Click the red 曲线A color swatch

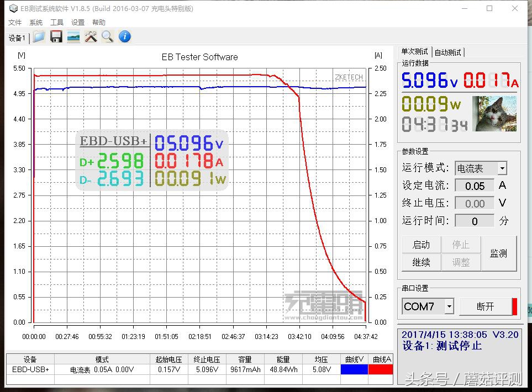[380, 369]
